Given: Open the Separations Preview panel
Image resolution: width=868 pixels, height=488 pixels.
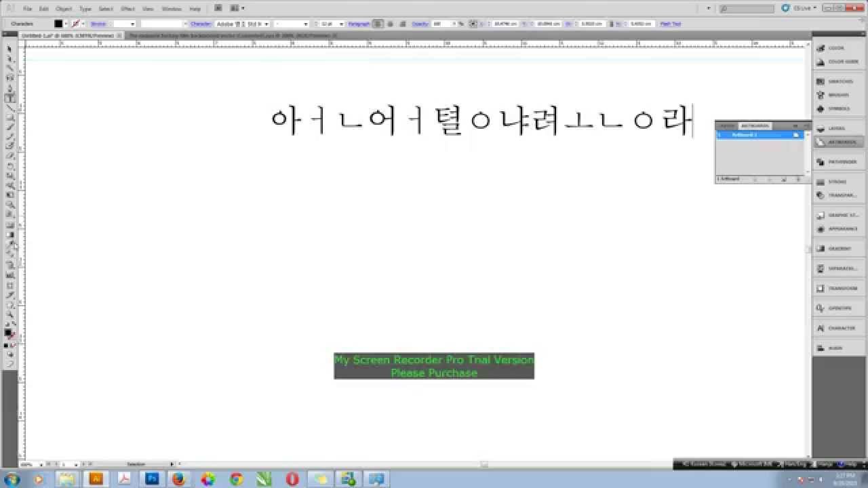Looking at the screenshot, I should tap(838, 268).
